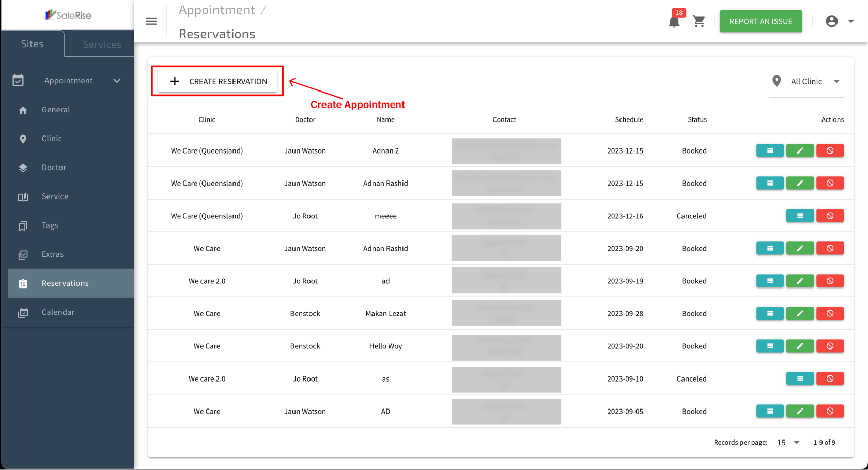Viewport: 868px width, 470px height.
Task: Open the user account menu
Action: tap(832, 21)
